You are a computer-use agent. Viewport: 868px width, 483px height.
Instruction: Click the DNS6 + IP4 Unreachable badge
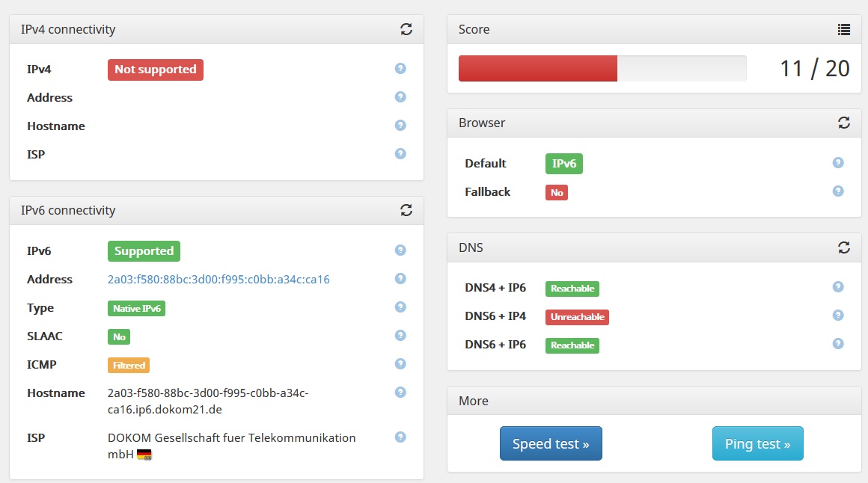click(578, 317)
